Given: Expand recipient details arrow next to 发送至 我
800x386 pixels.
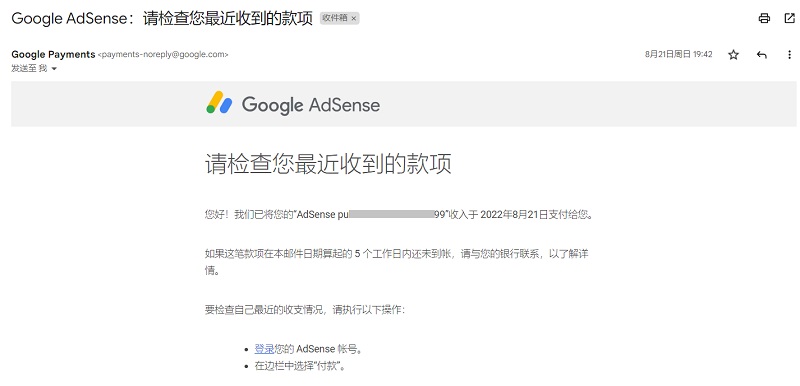Looking at the screenshot, I should coord(54,69).
